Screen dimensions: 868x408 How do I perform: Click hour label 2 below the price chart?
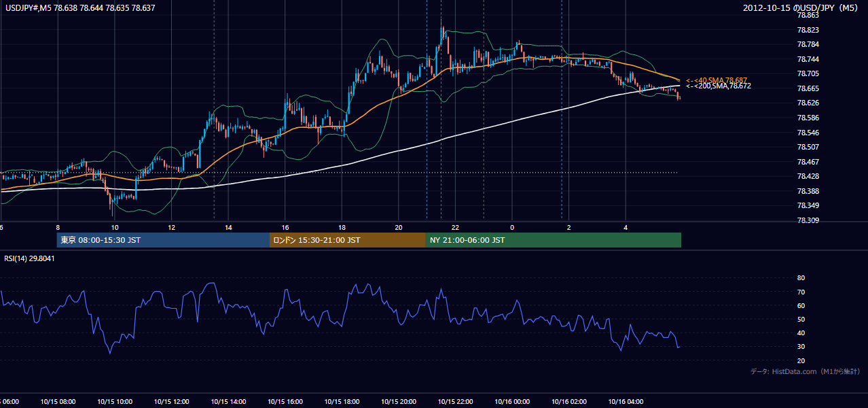[x=569, y=228]
